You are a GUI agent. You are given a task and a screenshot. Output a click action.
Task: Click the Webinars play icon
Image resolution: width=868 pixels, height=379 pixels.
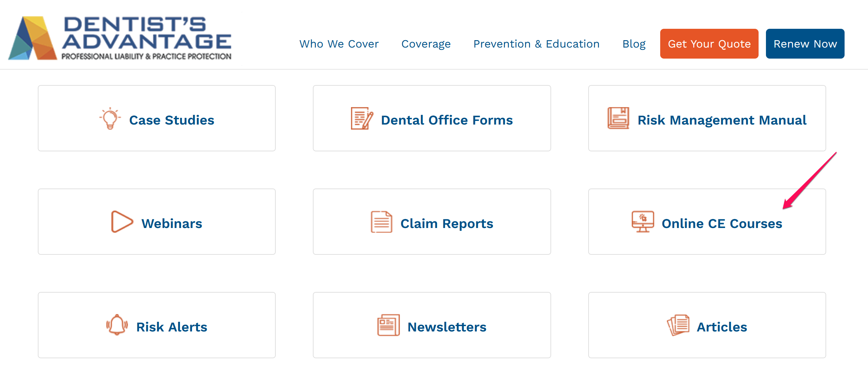(122, 222)
